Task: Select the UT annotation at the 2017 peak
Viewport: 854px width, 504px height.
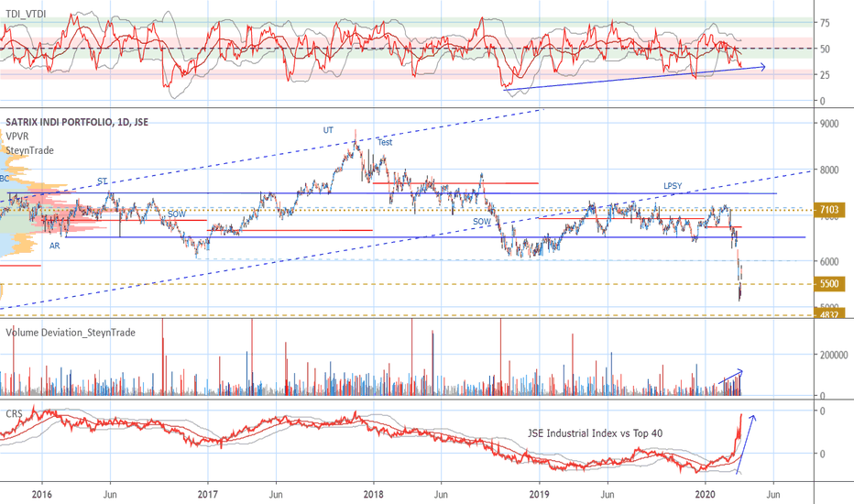Action: coord(328,130)
